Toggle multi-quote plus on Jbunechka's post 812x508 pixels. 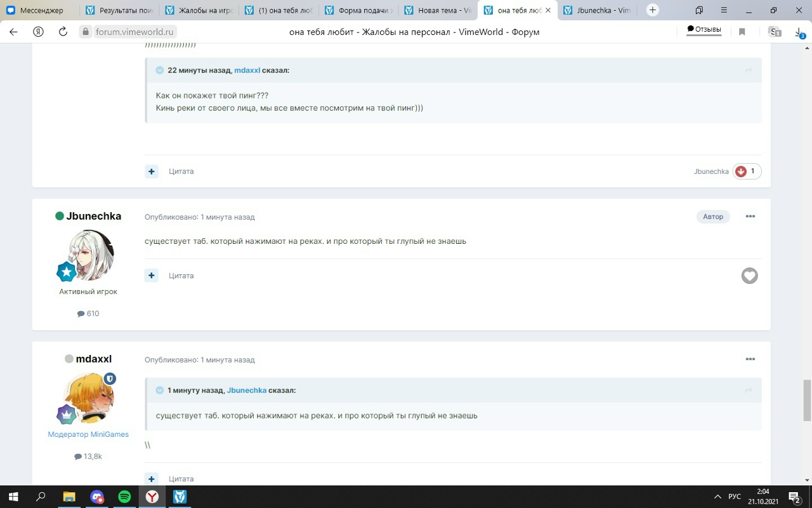pyautogui.click(x=152, y=276)
